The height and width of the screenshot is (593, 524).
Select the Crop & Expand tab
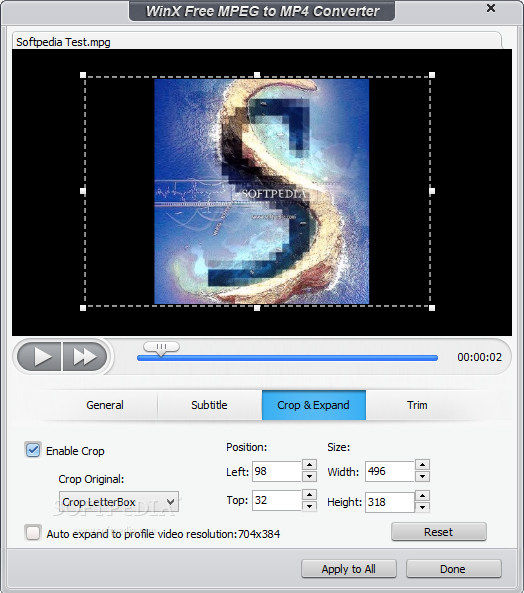pyautogui.click(x=313, y=405)
